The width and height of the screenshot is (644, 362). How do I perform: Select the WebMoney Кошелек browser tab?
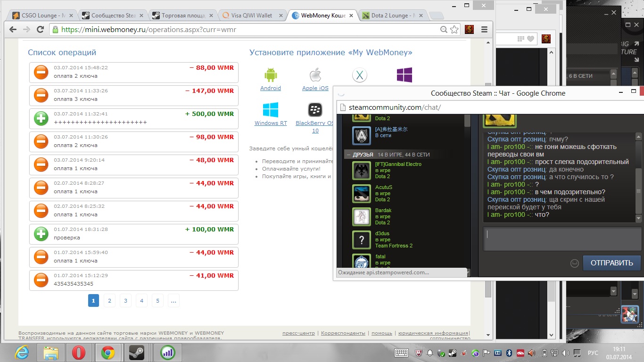click(322, 15)
